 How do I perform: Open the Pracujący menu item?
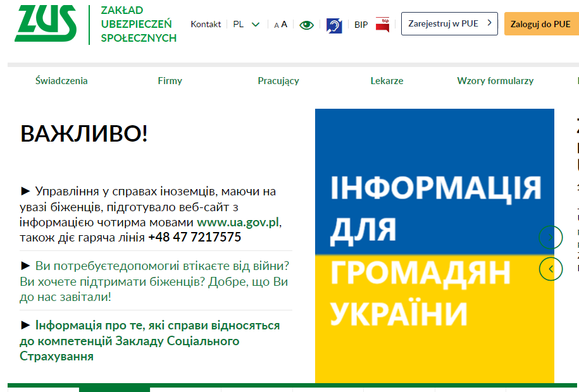coord(278,81)
